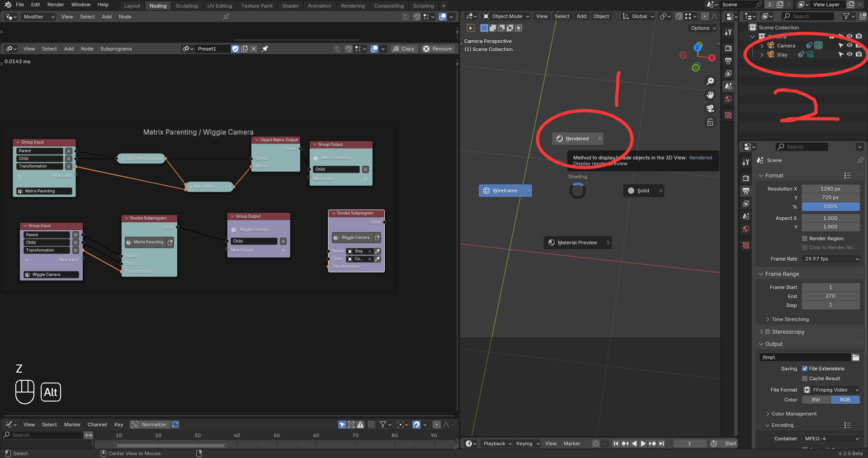This screenshot has height=458, width=868.
Task: Toggle the Stereoscopy panel checkbox
Action: 767,332
